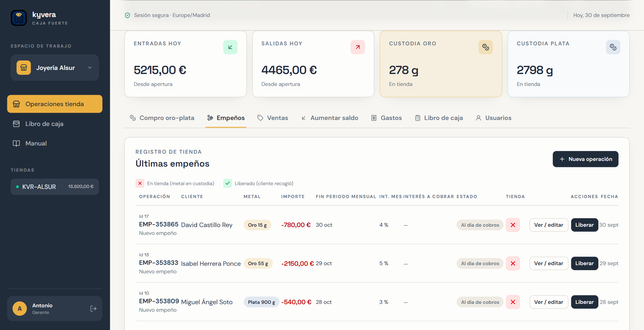The height and width of the screenshot is (330, 644).
Task: Expand the Joyería Alsur workspace chevron
Action: coord(90,68)
